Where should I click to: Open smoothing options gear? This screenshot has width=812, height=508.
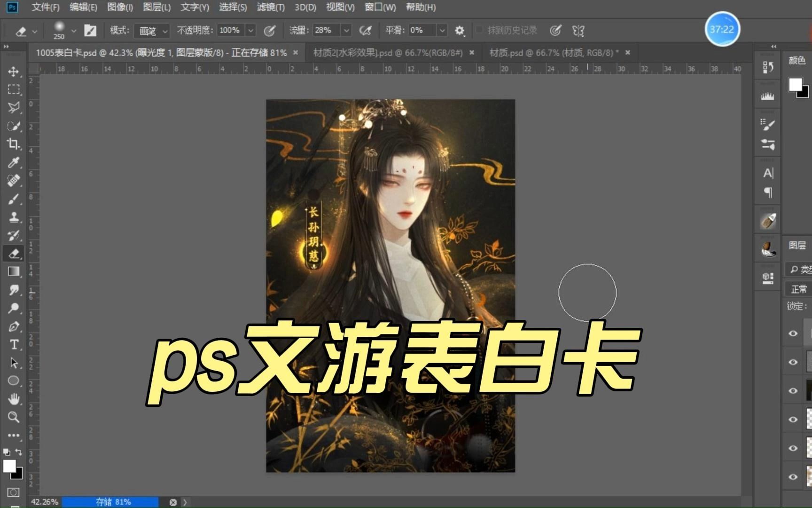coord(460,31)
